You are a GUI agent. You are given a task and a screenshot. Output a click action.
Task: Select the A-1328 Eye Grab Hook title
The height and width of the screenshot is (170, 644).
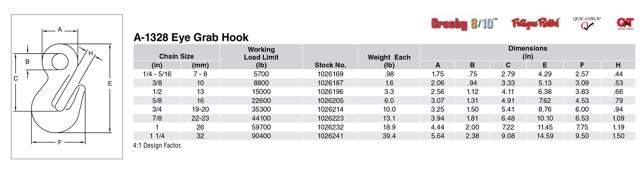tap(191, 38)
